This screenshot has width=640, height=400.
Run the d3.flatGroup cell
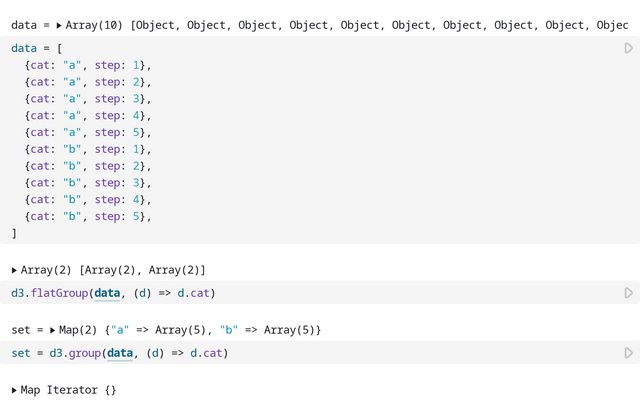click(x=628, y=293)
